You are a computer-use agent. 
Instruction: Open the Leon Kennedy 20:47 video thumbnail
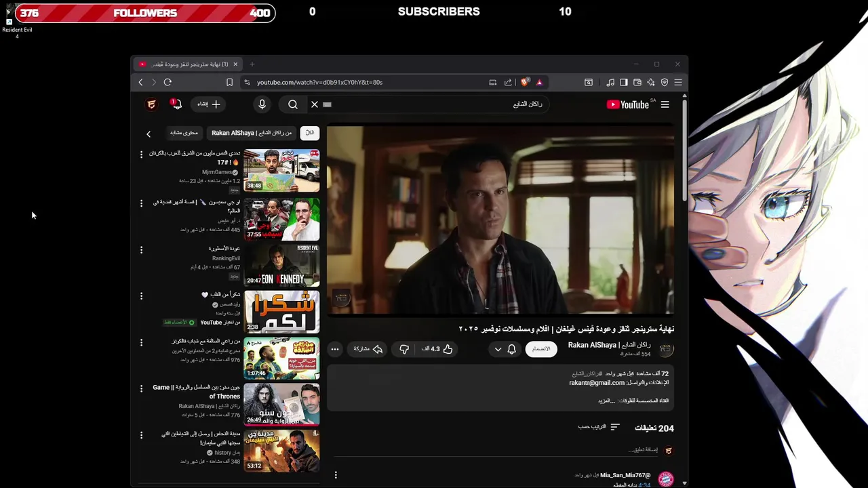(281, 265)
